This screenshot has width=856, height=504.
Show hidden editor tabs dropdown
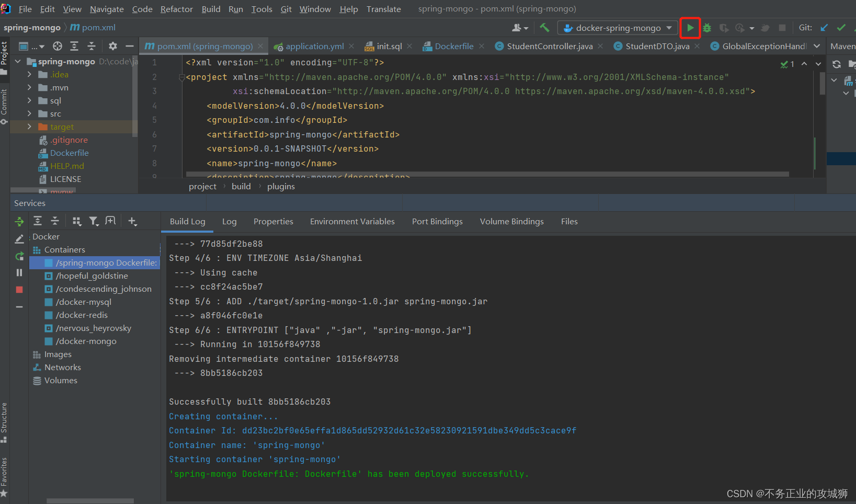point(817,46)
